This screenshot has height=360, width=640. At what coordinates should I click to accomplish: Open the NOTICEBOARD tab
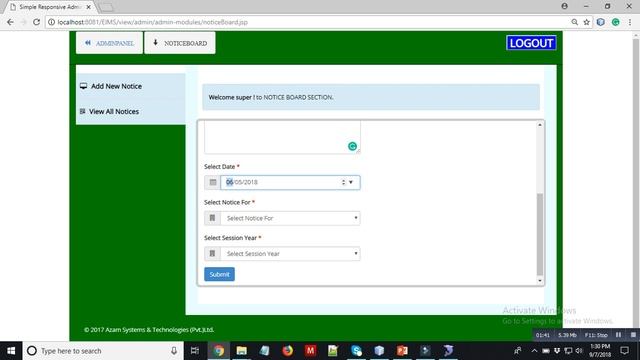pos(180,43)
